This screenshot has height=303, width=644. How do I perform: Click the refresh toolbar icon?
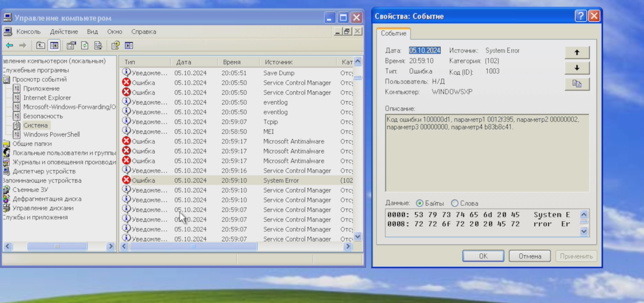85,45
